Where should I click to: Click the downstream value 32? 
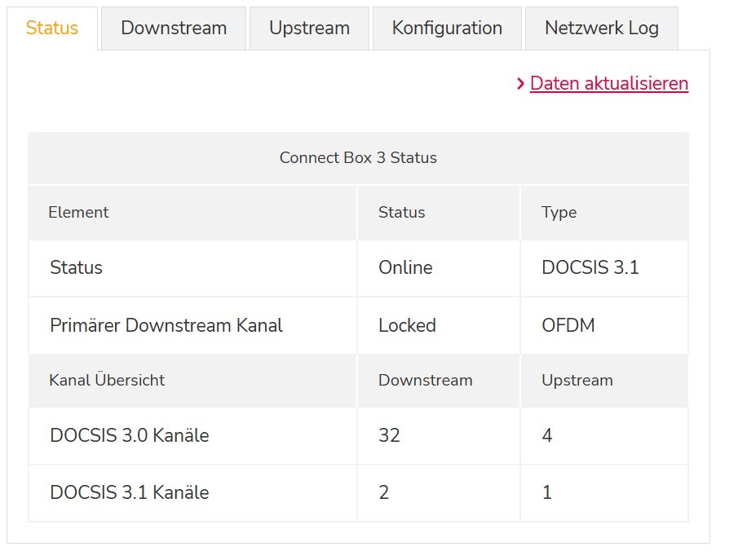tap(389, 435)
